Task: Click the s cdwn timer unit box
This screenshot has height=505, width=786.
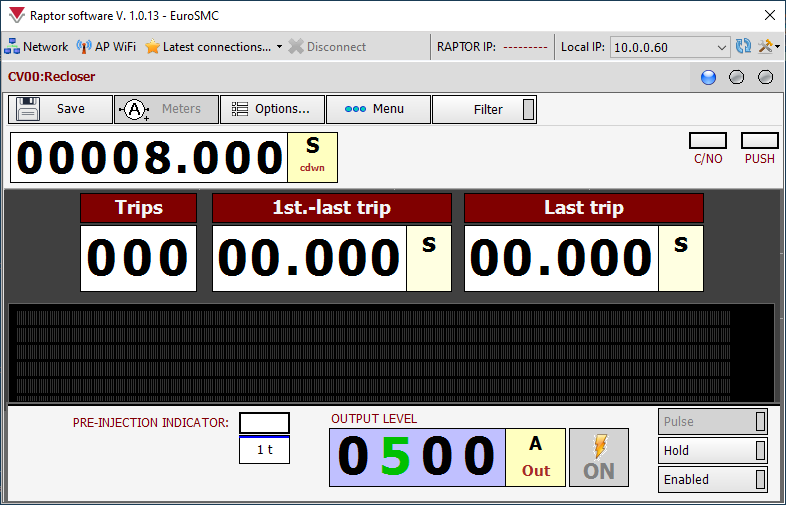Action: (x=312, y=157)
